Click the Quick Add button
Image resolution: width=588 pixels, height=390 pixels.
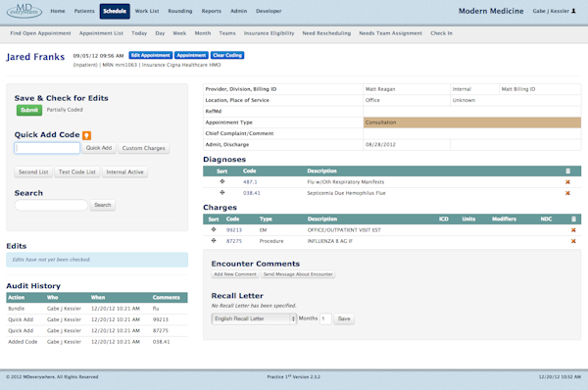pos(99,148)
